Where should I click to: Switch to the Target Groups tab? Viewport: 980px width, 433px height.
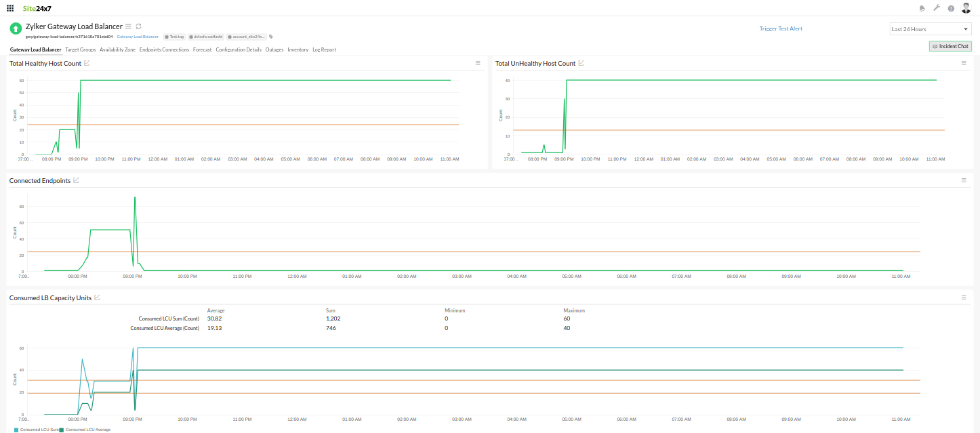pyautogui.click(x=81, y=49)
